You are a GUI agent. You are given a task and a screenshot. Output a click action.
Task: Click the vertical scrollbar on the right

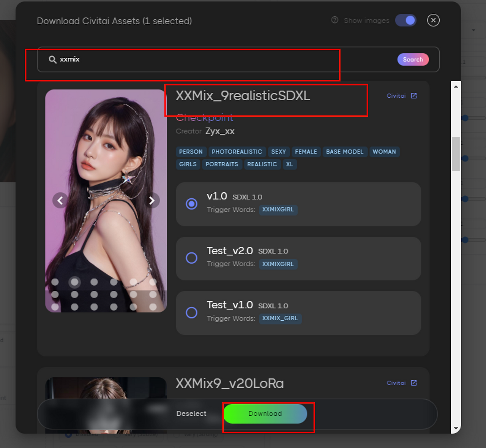pos(456,154)
